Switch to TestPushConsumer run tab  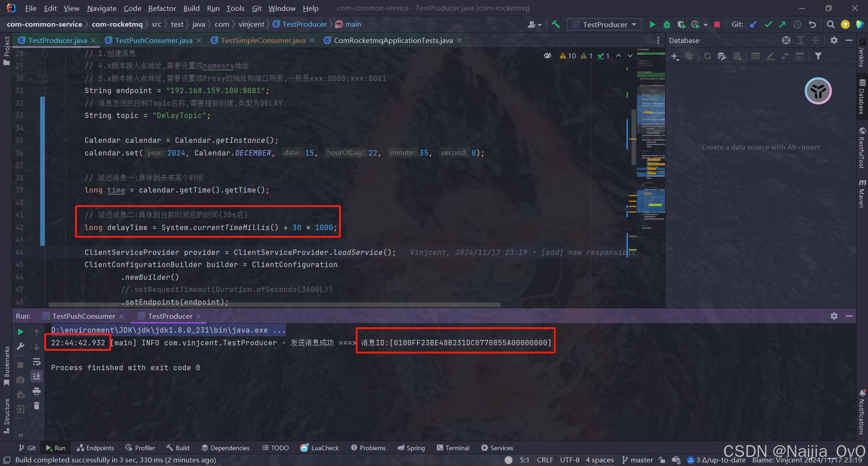84,316
